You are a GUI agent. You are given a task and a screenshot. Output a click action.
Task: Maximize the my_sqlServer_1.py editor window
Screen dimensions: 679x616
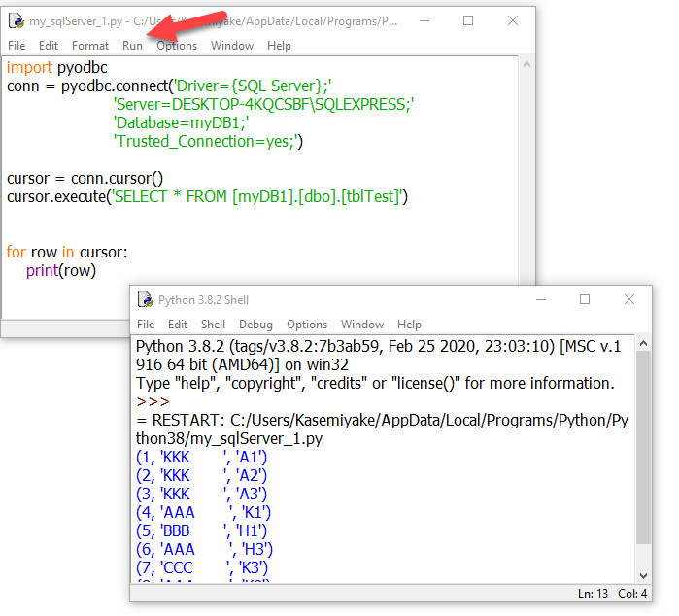[x=468, y=20]
